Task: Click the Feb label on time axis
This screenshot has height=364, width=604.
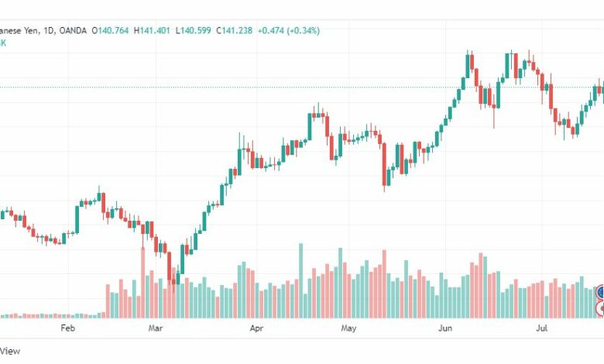Action: point(67,328)
